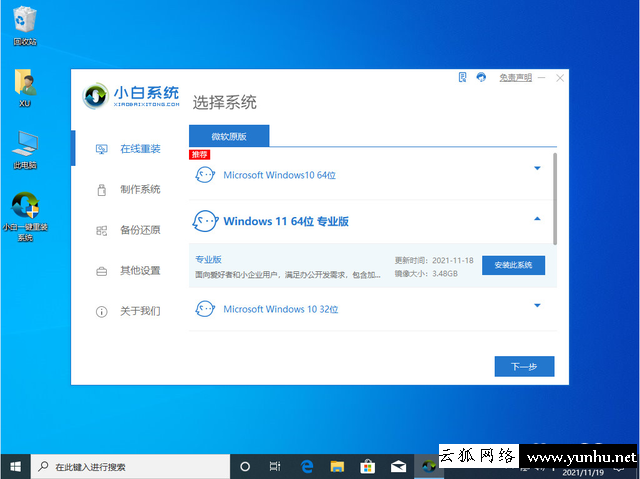Expand the Microsoft Windows10 64位 arrow
The image size is (640, 479).
pos(537,168)
